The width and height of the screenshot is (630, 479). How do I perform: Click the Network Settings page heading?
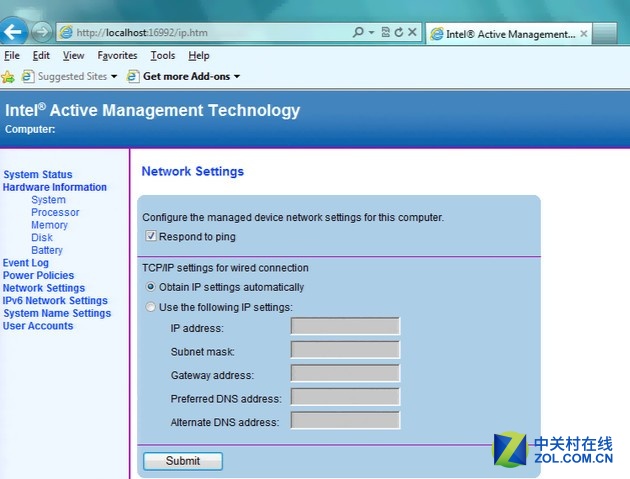coord(193,171)
